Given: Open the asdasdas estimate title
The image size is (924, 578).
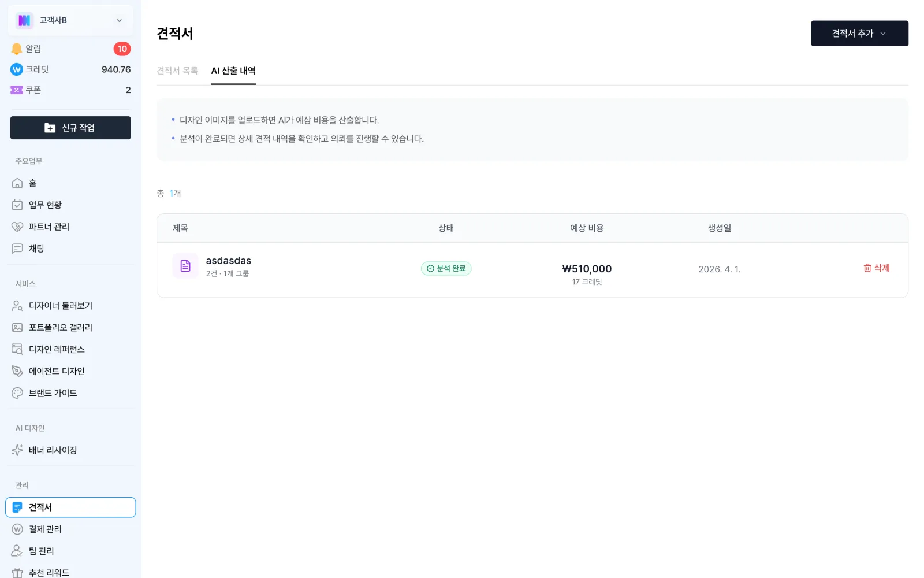Looking at the screenshot, I should click(x=229, y=261).
